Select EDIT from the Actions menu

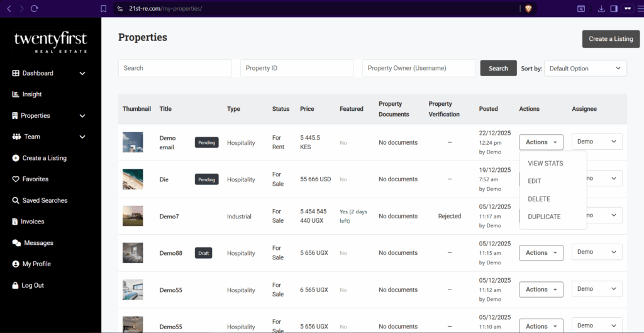pyautogui.click(x=535, y=181)
